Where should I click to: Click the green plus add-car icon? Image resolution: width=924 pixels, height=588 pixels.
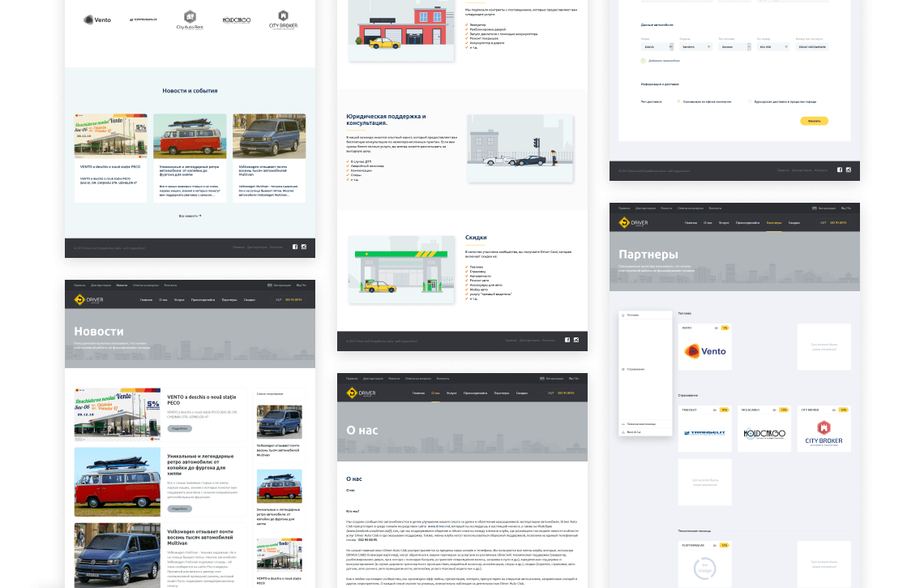(x=643, y=60)
